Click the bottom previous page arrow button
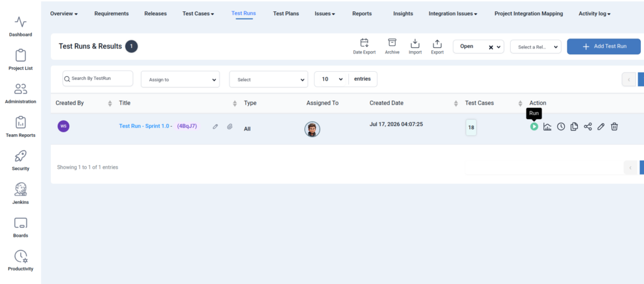 pos(630,168)
